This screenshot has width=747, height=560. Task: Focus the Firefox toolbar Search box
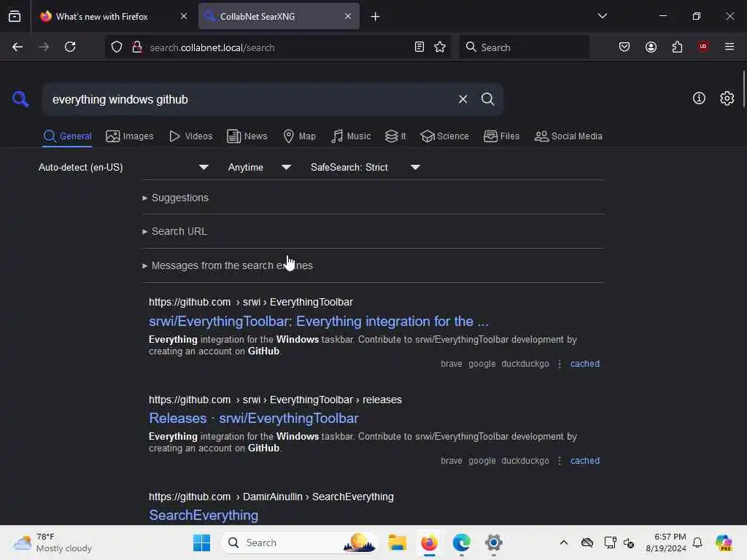click(x=524, y=47)
